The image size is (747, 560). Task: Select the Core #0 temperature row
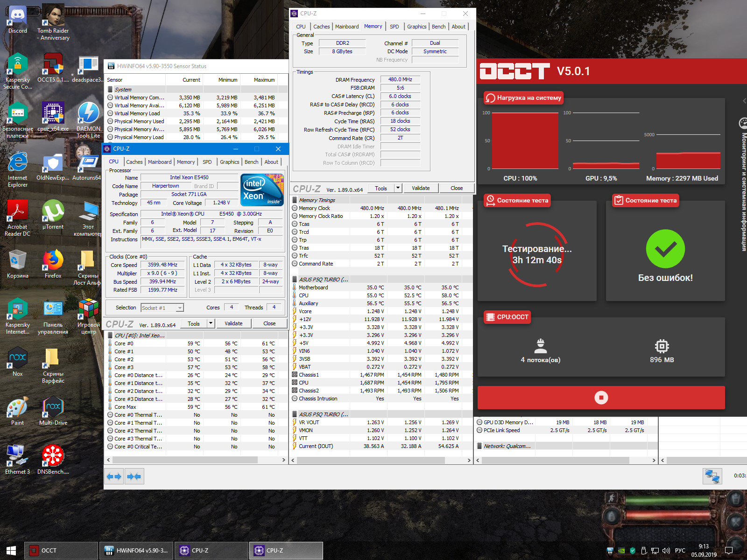click(197, 343)
